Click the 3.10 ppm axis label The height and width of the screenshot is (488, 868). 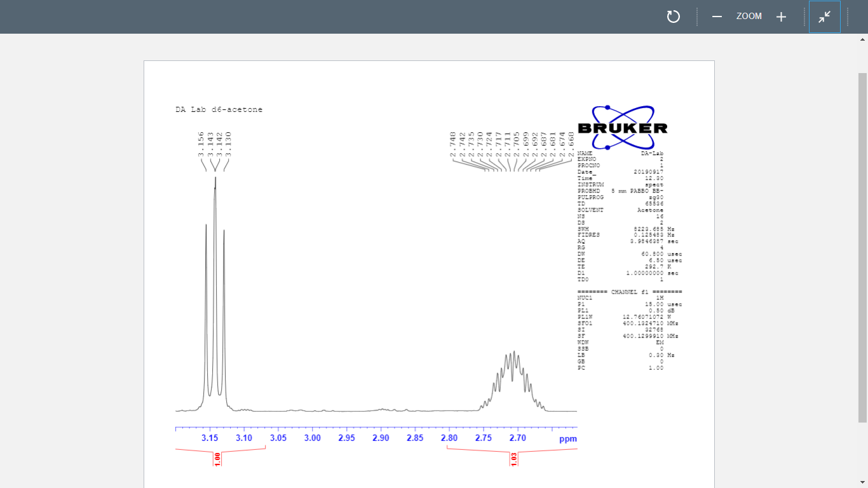(244, 438)
